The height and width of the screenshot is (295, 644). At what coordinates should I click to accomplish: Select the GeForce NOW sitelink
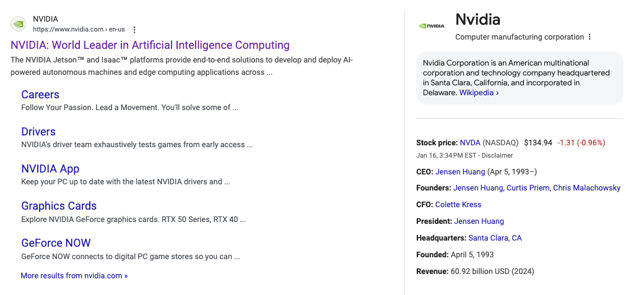click(x=56, y=243)
